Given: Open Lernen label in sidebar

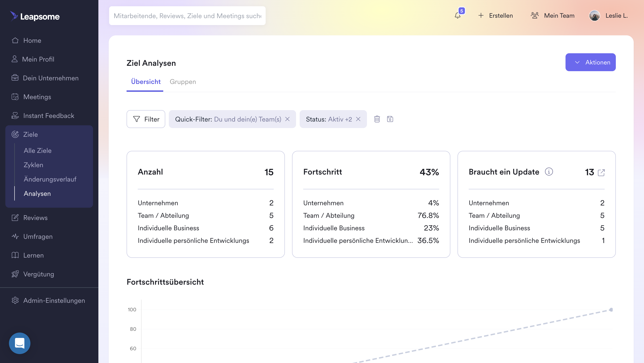Looking at the screenshot, I should click(x=33, y=255).
